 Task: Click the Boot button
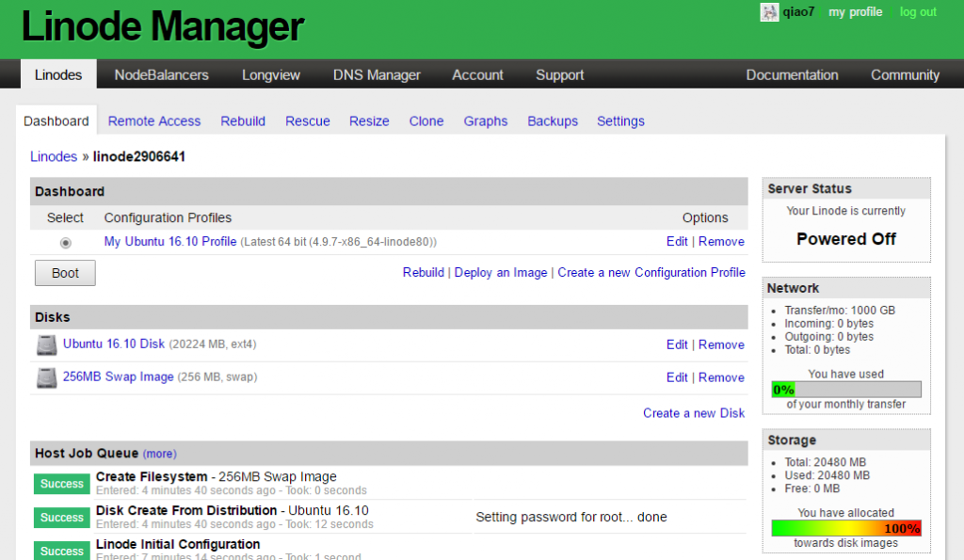click(65, 273)
